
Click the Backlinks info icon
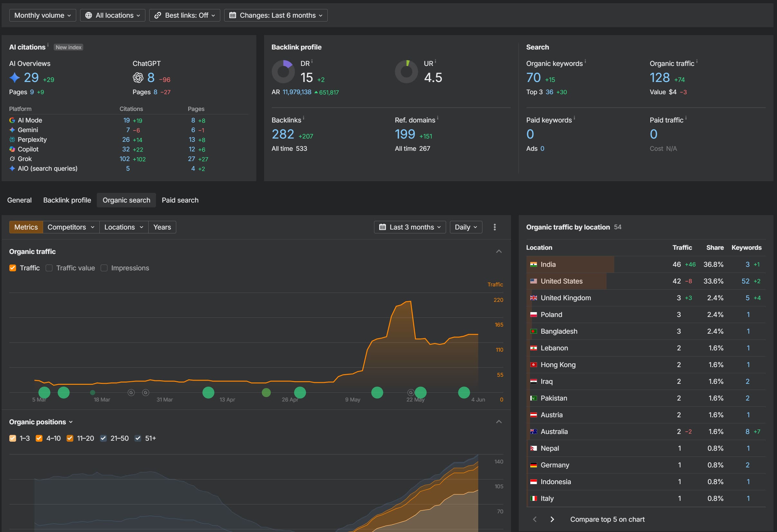coord(304,118)
